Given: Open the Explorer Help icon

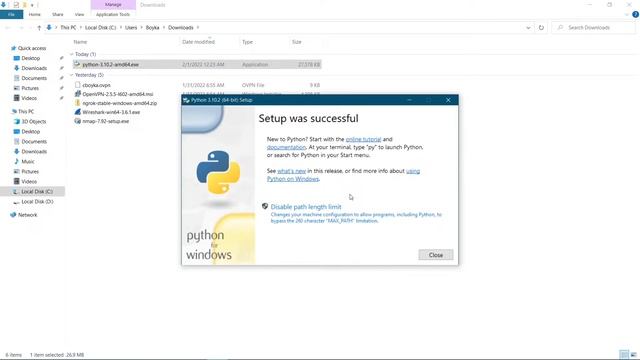Looking at the screenshot, I should (x=635, y=14).
